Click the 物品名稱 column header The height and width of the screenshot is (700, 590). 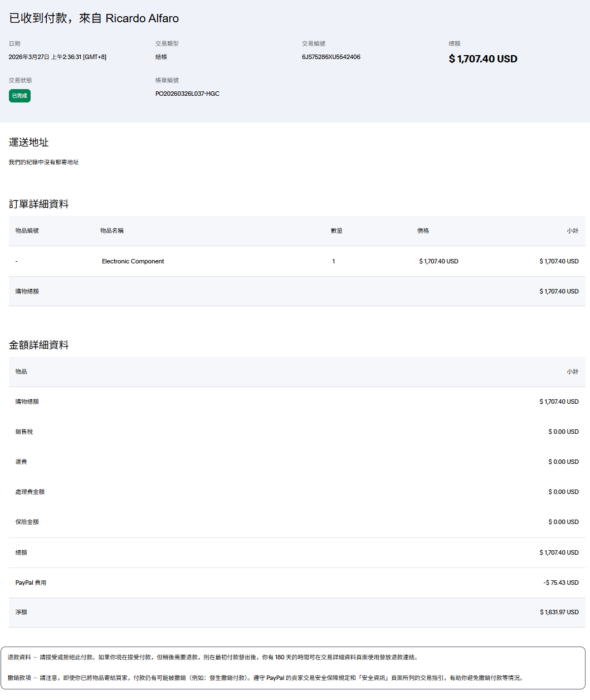[112, 231]
